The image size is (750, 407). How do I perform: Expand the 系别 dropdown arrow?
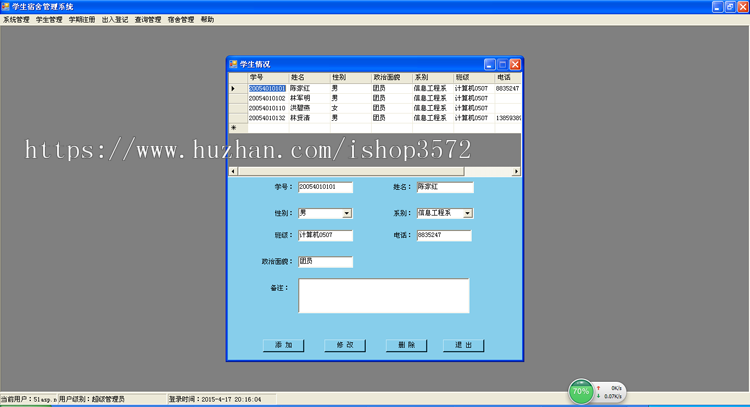coord(467,213)
